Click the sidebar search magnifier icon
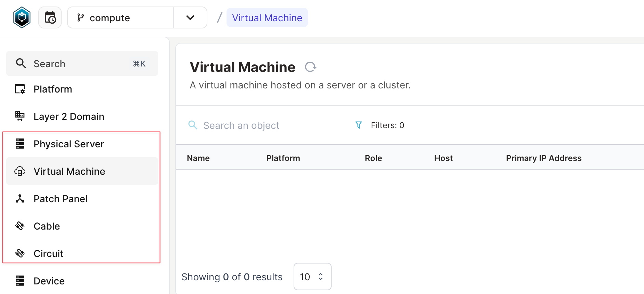This screenshot has height=294, width=644. pos(21,63)
